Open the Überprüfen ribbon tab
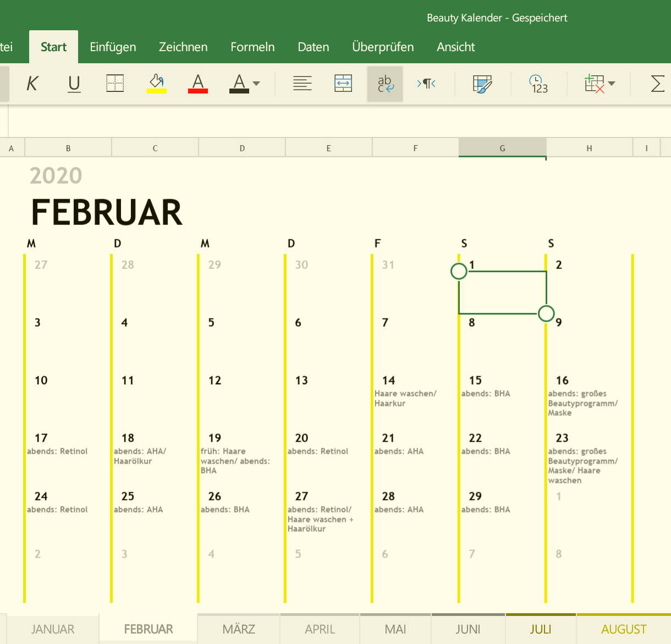 pos(383,47)
